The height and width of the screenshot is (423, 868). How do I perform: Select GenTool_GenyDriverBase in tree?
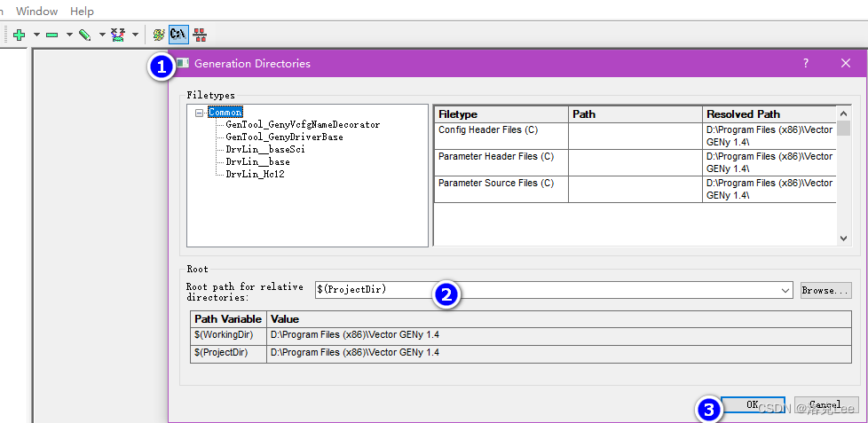coord(285,137)
